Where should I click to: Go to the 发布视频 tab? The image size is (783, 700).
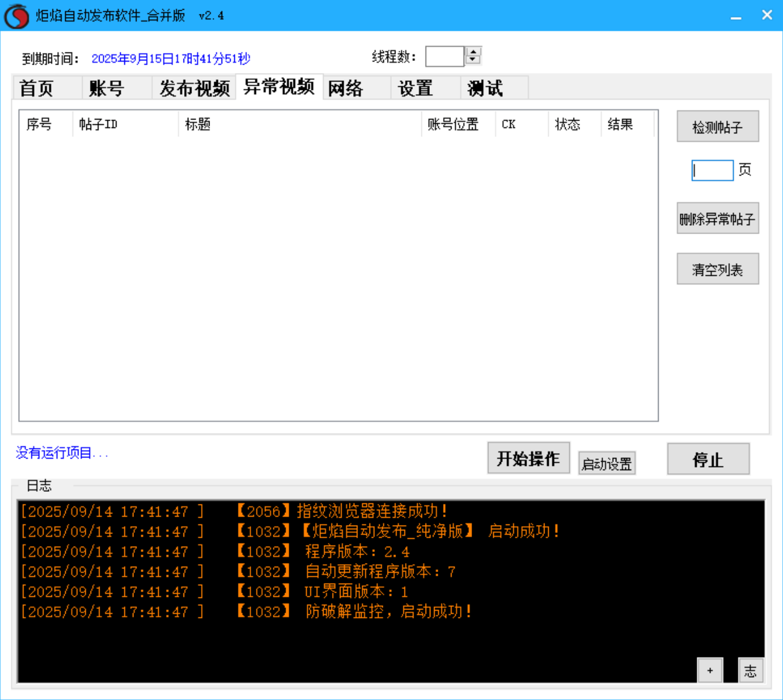[x=194, y=88]
